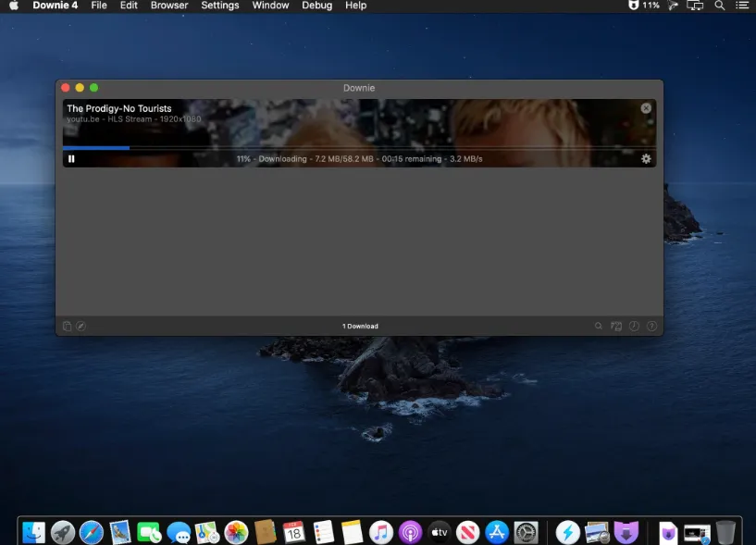This screenshot has width=756, height=545.
Task: Open Spotlight search in menu bar
Action: click(x=719, y=6)
